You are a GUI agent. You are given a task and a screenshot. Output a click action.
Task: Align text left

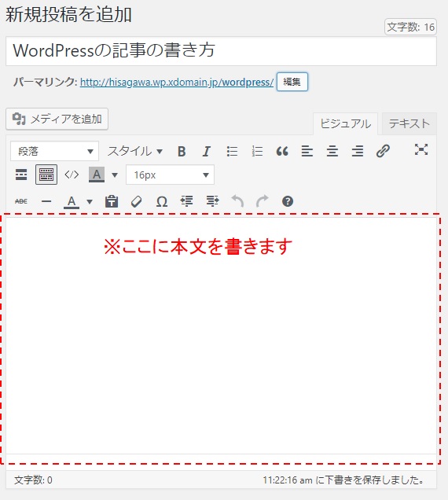[307, 151]
